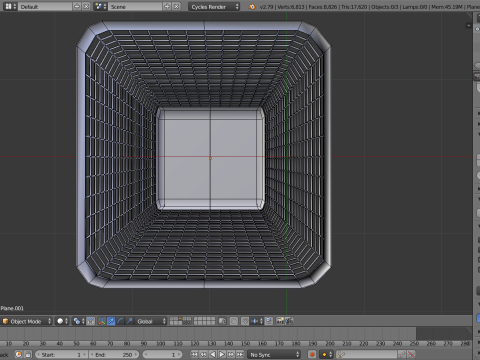Click frame 100 on timeline ruler
480x360 pixels.
click(x=161, y=343)
